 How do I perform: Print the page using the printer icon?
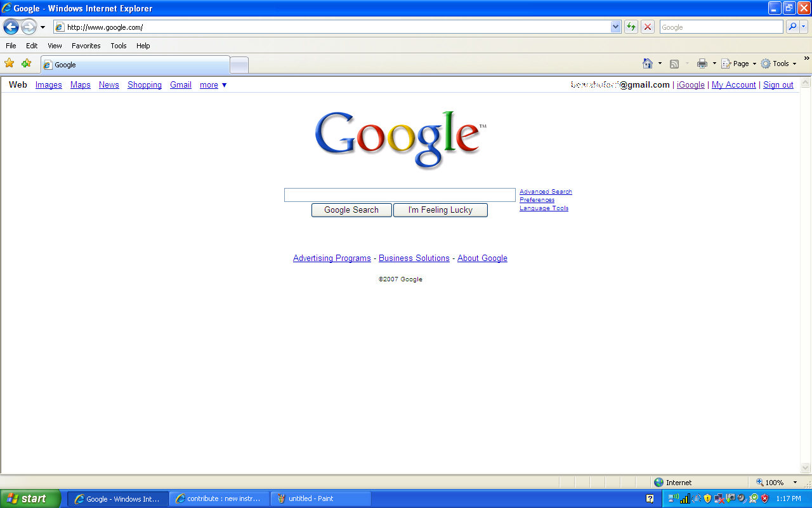pyautogui.click(x=702, y=63)
